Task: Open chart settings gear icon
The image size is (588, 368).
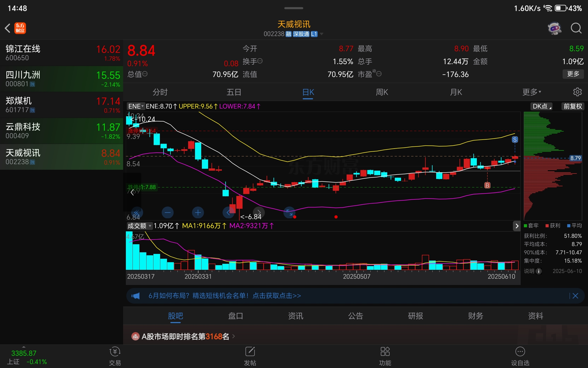Action: pyautogui.click(x=577, y=92)
